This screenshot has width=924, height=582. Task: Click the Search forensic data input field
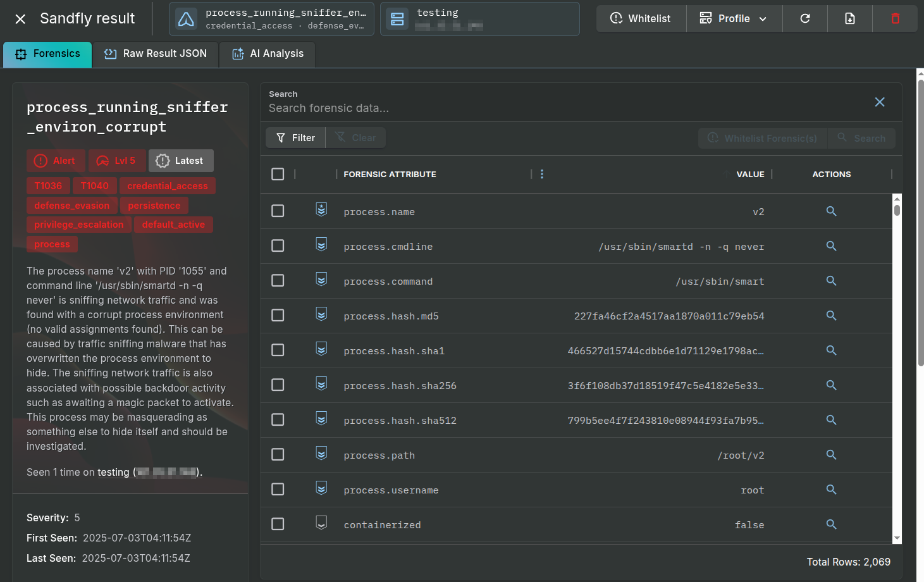click(x=566, y=108)
